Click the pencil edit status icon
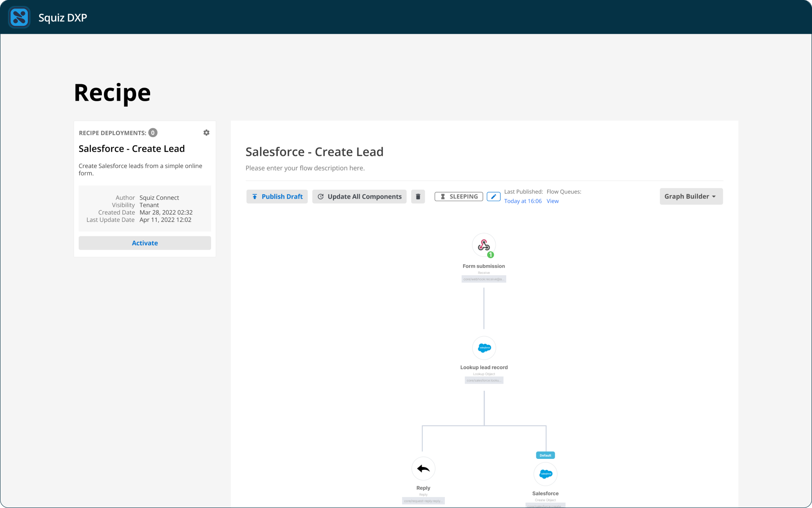This screenshot has height=508, width=812. pos(494,196)
